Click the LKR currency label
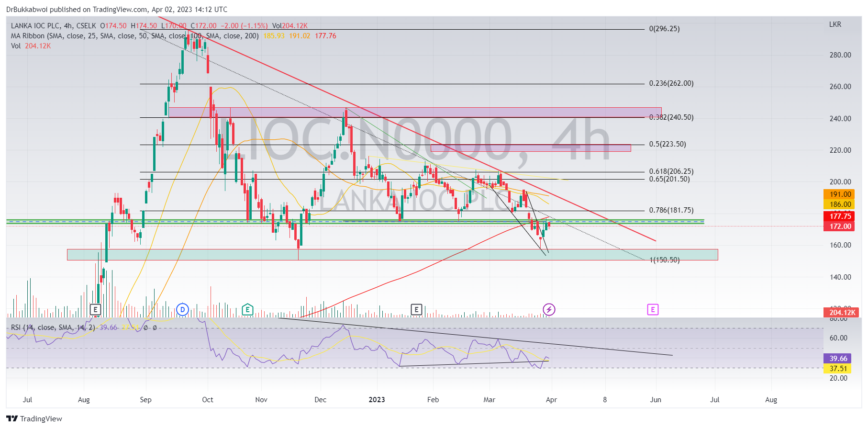 (x=835, y=24)
